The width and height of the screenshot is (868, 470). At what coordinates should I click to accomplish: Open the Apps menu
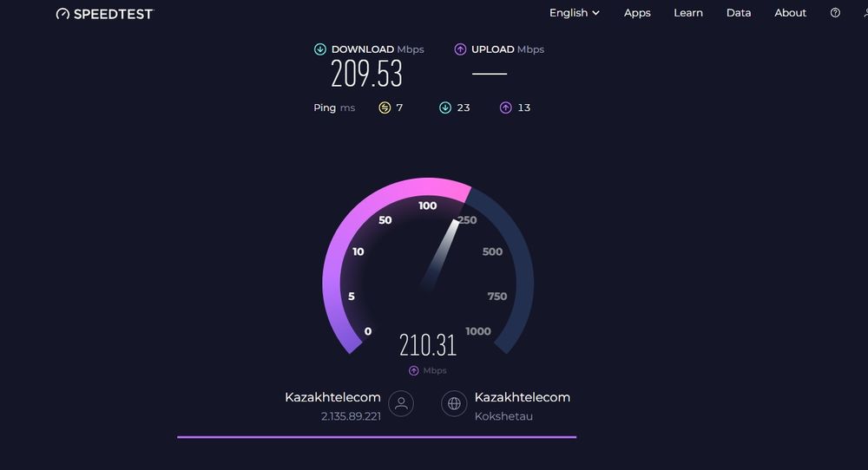(x=637, y=13)
